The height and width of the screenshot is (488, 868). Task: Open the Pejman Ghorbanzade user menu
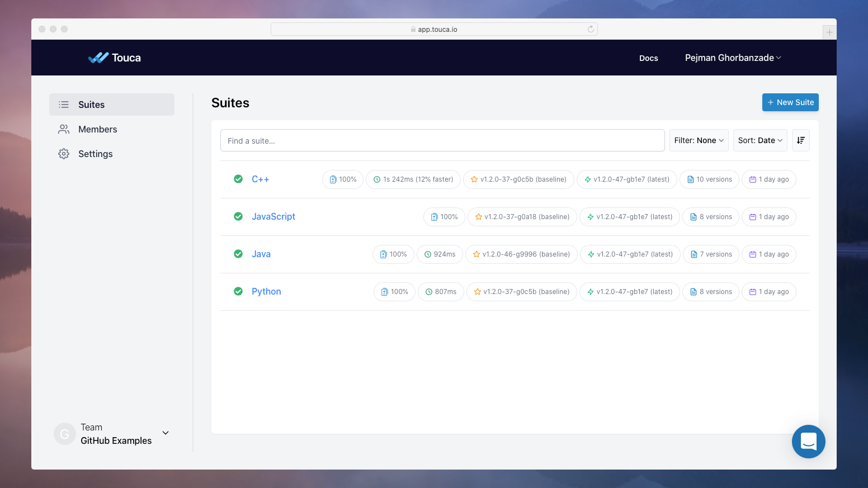click(x=733, y=58)
